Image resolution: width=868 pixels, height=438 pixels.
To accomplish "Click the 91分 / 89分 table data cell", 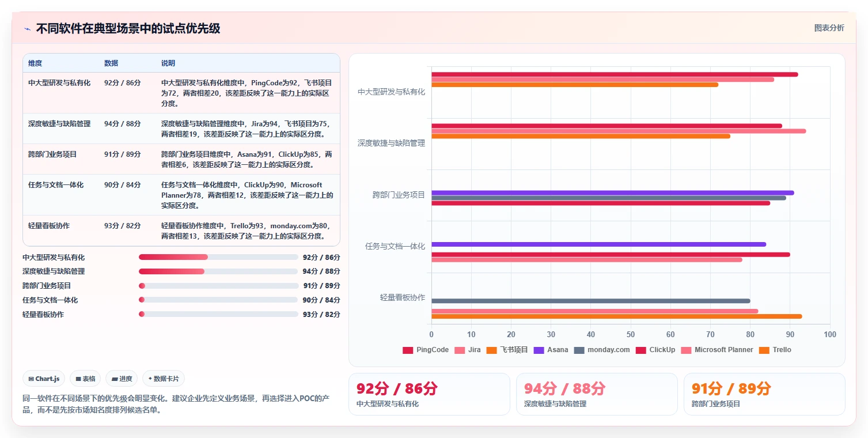I will tap(123, 154).
